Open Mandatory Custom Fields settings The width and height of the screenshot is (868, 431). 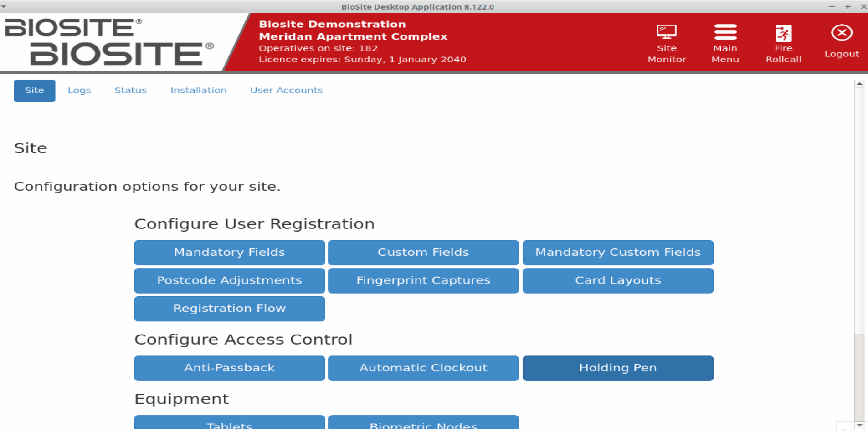click(x=618, y=253)
